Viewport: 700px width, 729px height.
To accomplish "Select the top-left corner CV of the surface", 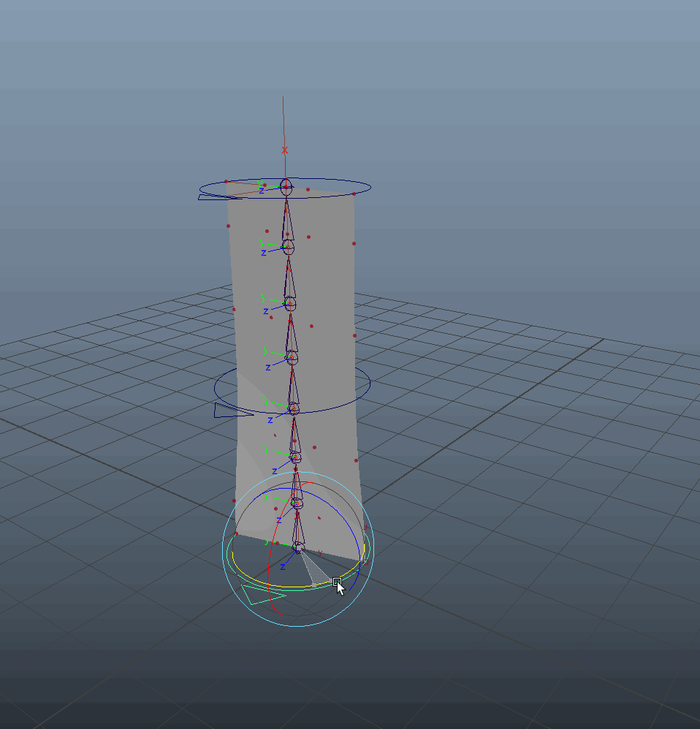I will click(226, 181).
